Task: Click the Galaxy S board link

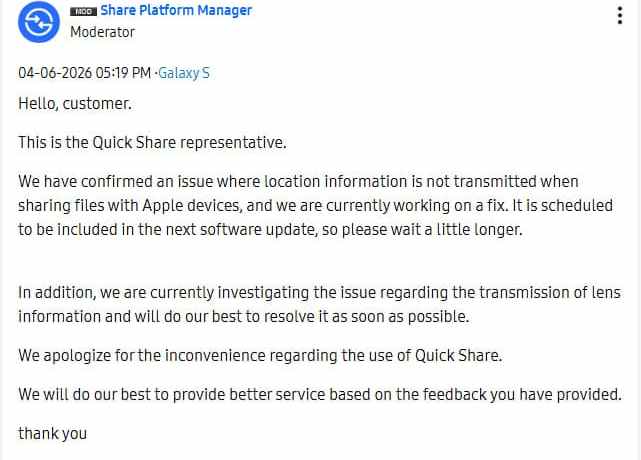Action: pyautogui.click(x=184, y=73)
